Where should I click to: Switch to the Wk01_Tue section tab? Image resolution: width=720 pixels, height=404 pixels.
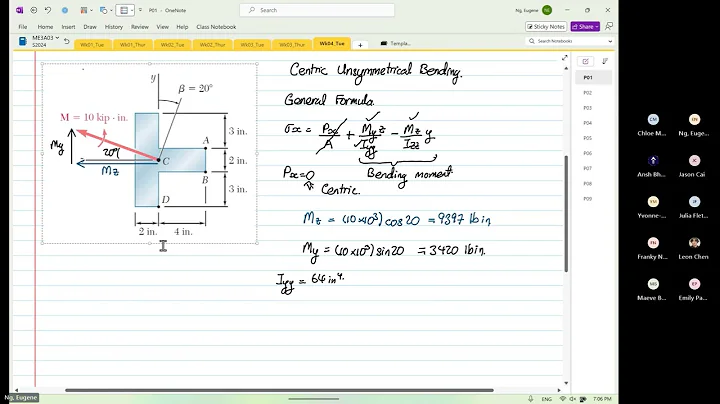[92, 45]
